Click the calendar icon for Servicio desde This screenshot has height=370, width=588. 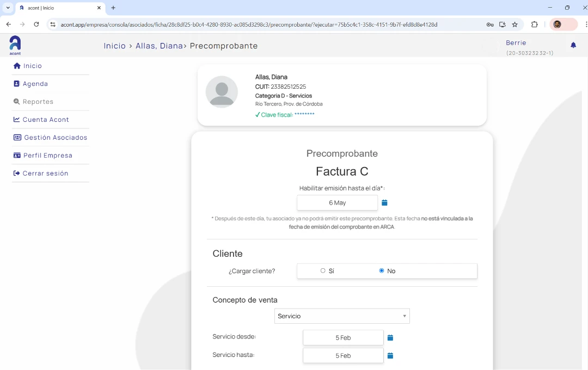[390, 337]
